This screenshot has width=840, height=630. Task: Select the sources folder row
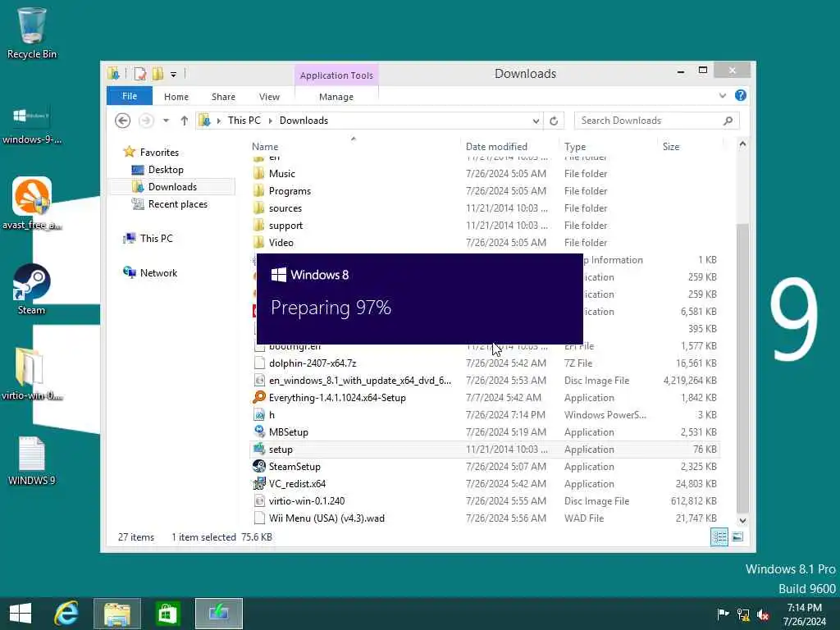(x=485, y=208)
